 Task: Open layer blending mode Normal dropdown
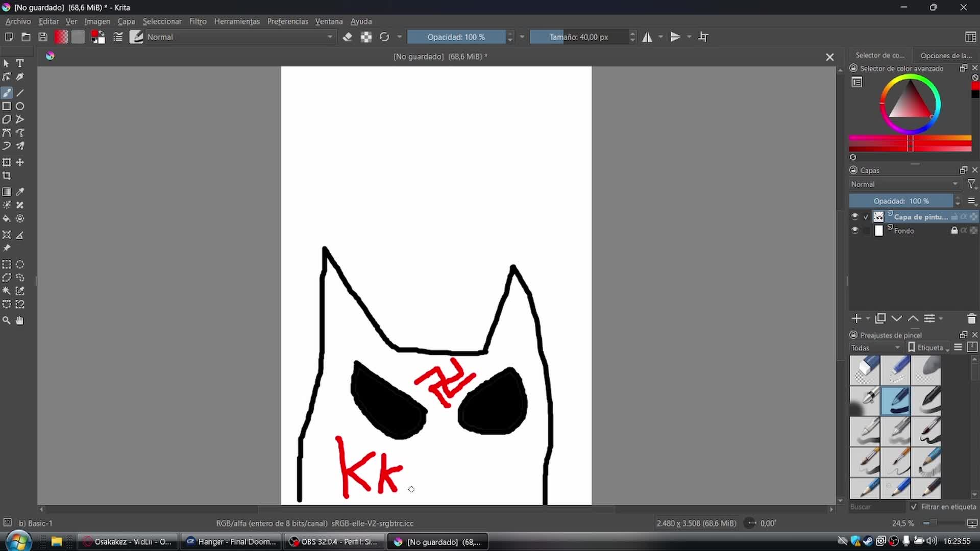(904, 184)
